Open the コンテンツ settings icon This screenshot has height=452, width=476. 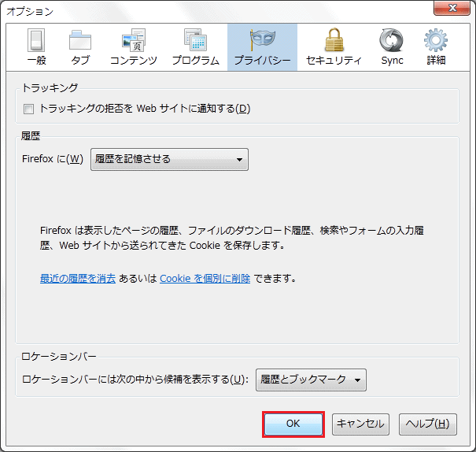click(134, 47)
